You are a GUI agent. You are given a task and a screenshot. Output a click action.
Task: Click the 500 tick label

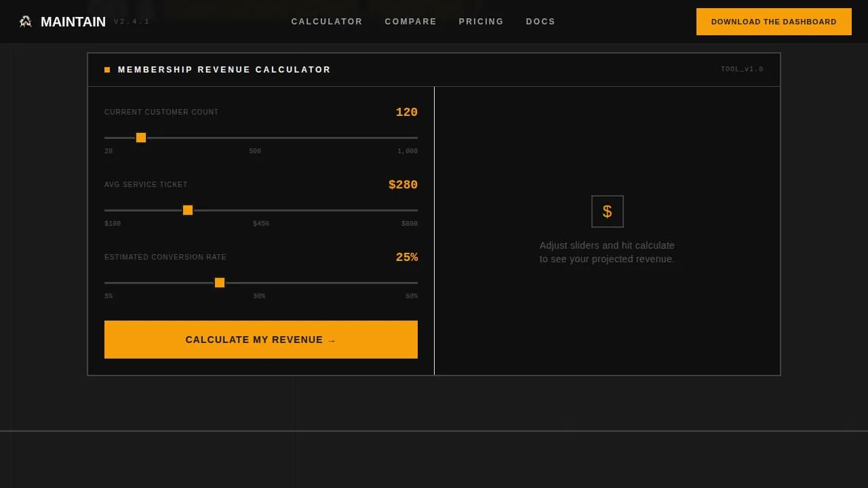pyautogui.click(x=255, y=151)
